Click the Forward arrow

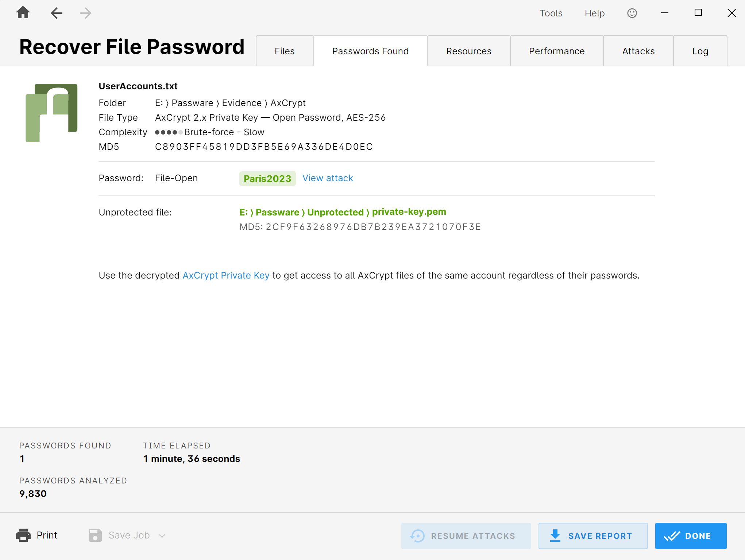[85, 13]
